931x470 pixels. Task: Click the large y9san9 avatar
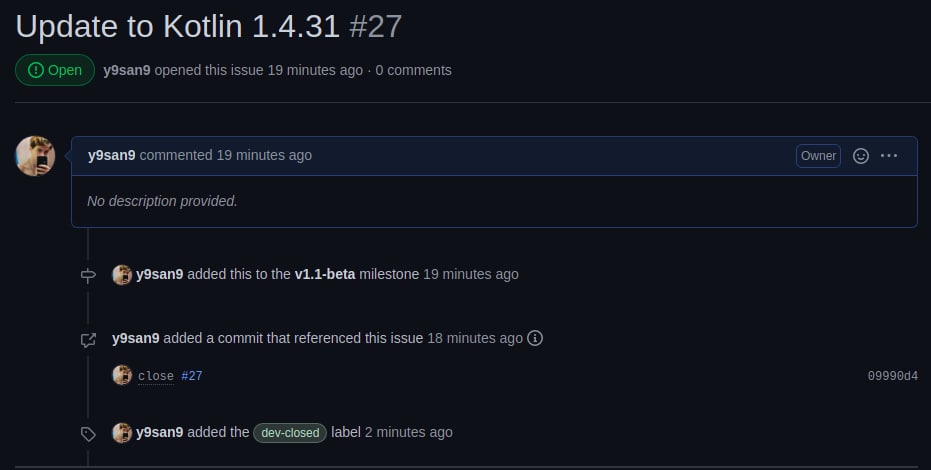click(x=35, y=156)
